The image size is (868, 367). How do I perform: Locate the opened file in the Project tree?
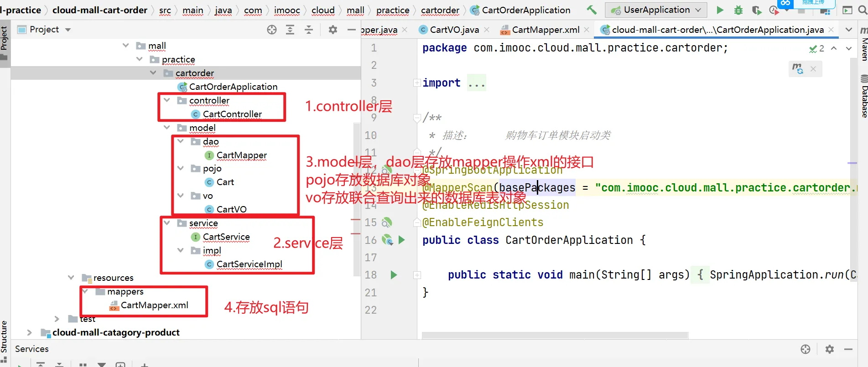(272, 30)
